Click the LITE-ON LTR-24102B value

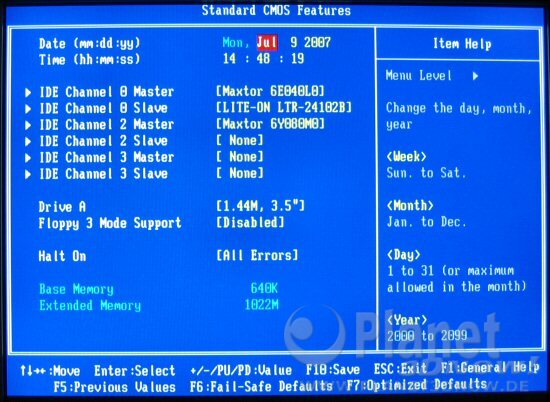[284, 107]
